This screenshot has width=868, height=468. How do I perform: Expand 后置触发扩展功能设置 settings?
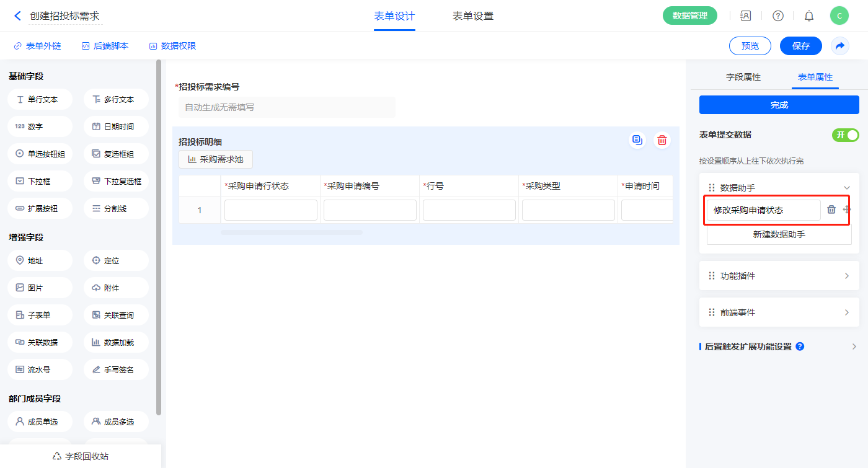click(x=854, y=347)
